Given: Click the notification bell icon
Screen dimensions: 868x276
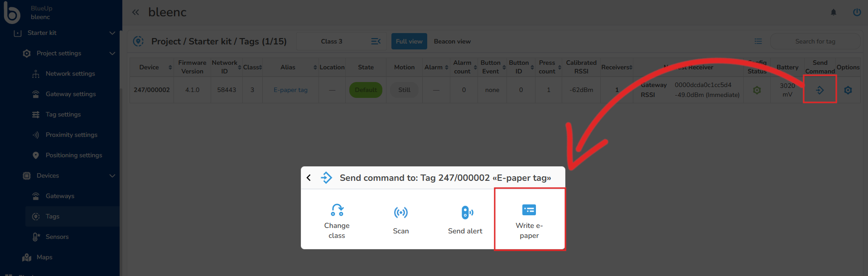Looking at the screenshot, I should (833, 12).
